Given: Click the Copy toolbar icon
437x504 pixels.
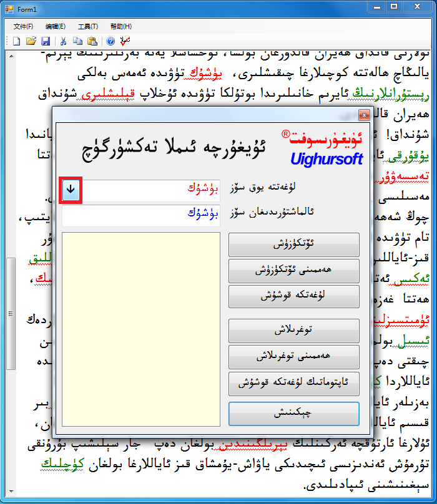Looking at the screenshot, I should click(x=77, y=41).
